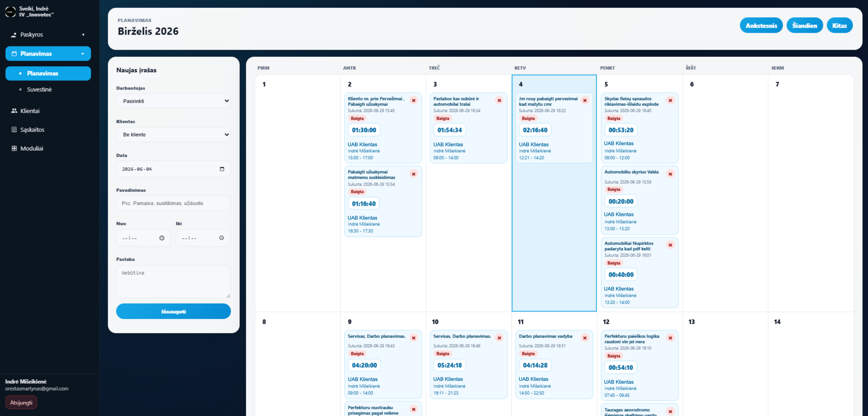Select the Planavimas submenu item

pos(48,73)
